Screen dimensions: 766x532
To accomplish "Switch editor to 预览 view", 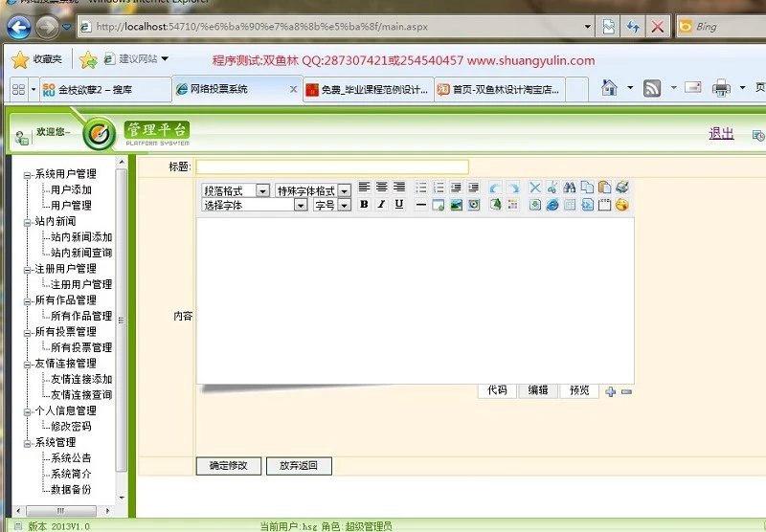I will pos(579,390).
